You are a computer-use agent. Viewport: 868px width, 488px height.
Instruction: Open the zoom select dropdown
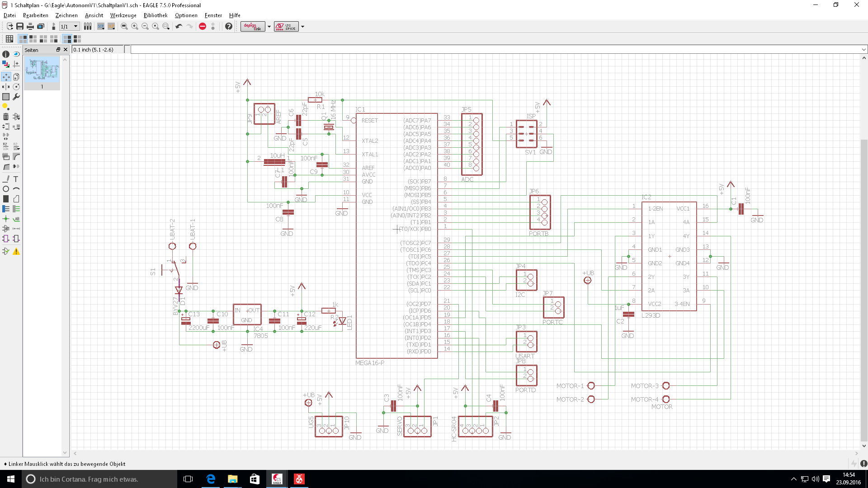166,26
